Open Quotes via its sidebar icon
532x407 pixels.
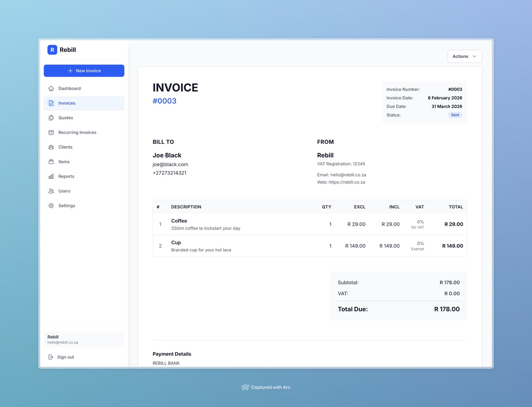coord(51,118)
